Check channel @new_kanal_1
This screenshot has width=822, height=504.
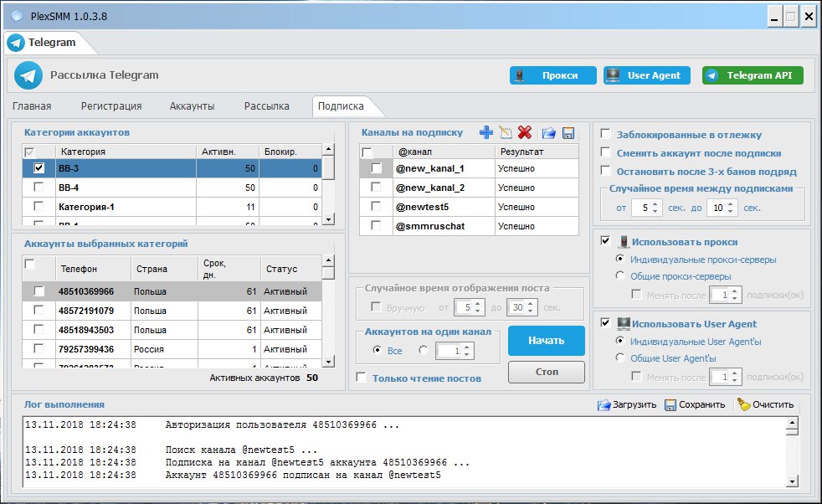coord(376,167)
